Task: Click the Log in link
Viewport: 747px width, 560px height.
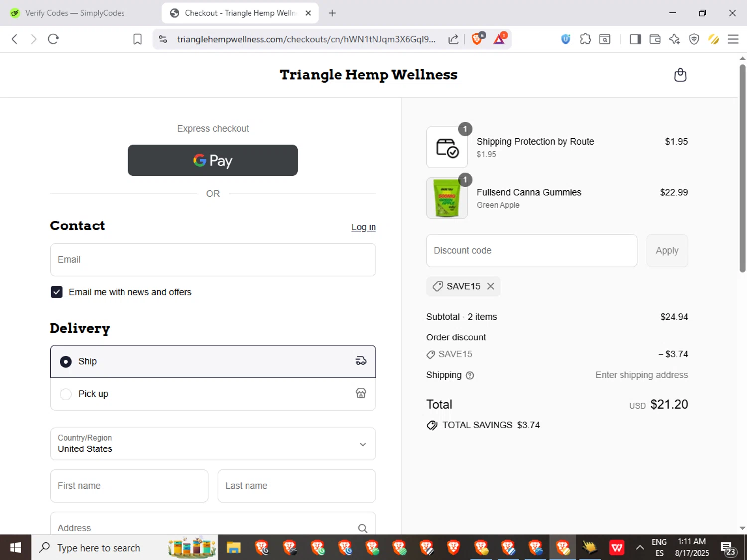Action: coord(364,227)
